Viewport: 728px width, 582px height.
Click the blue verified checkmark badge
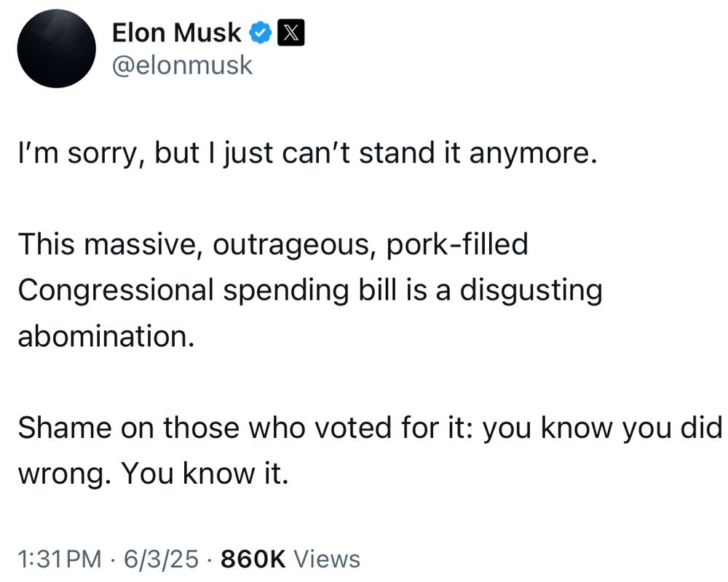click(261, 33)
